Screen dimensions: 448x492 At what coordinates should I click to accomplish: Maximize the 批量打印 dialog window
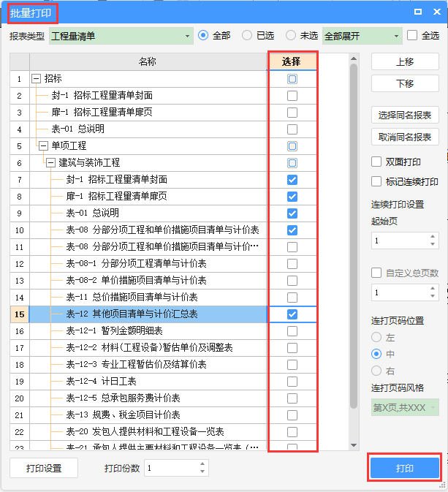pyautogui.click(x=418, y=12)
